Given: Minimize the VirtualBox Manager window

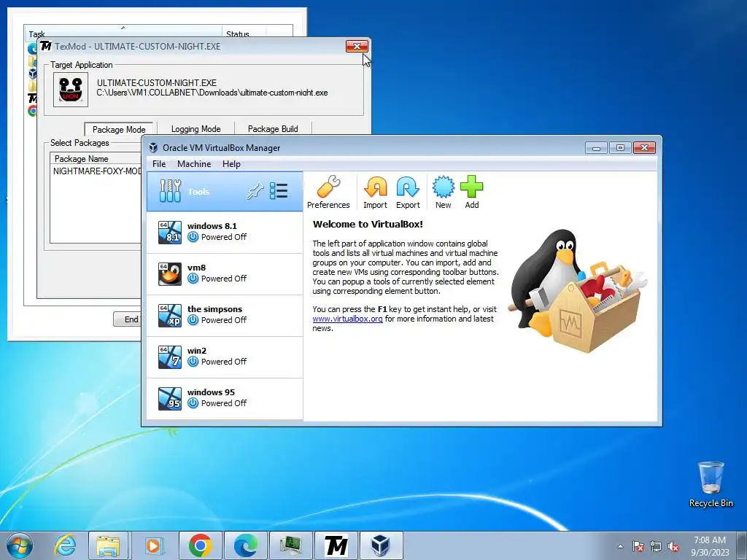Looking at the screenshot, I should [x=596, y=148].
